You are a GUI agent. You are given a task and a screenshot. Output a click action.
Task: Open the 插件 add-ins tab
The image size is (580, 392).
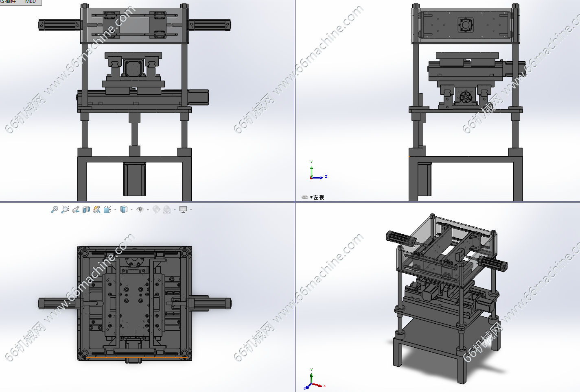tap(9, 2)
